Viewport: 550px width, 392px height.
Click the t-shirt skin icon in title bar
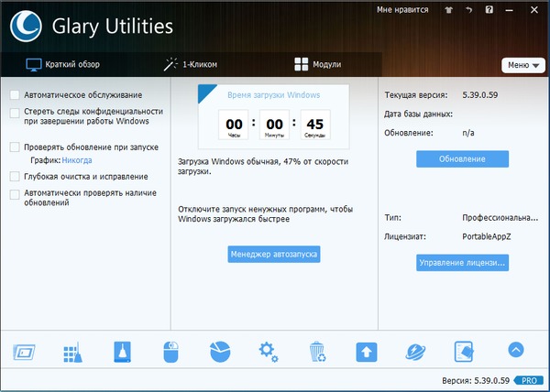tap(449, 11)
